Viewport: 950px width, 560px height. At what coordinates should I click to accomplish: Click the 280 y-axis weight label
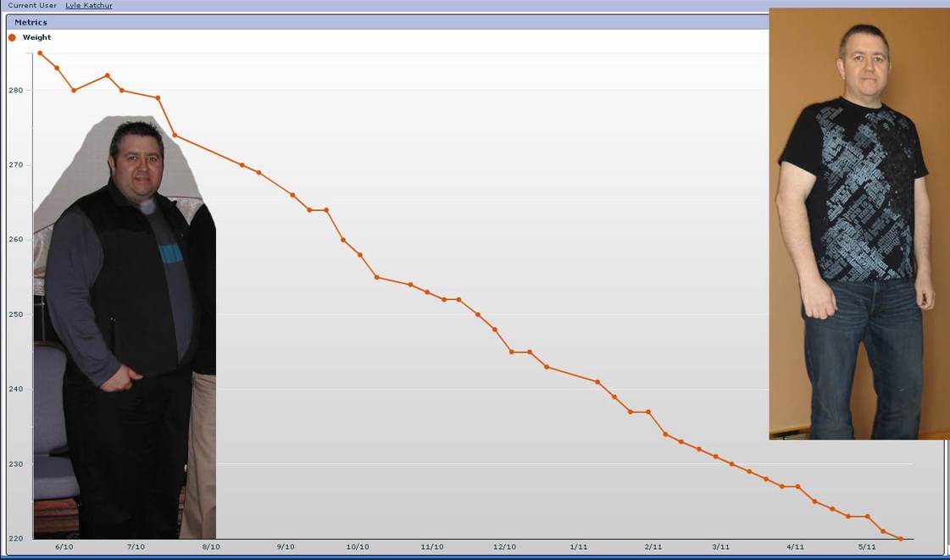click(17, 90)
